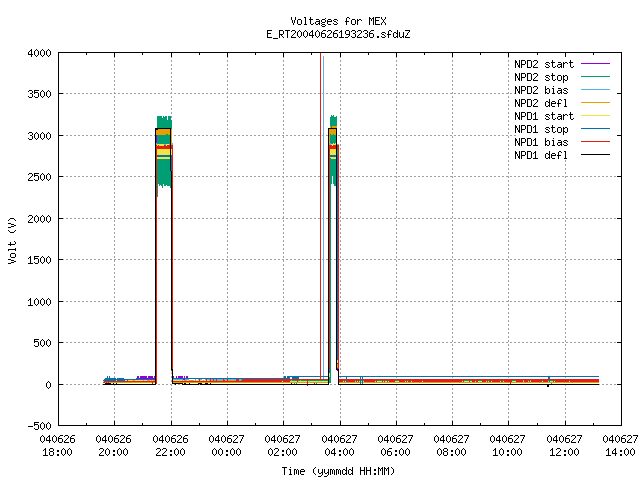Click the green NPD2 stop legend line
The width and height of the screenshot is (640, 480).
pos(595,76)
